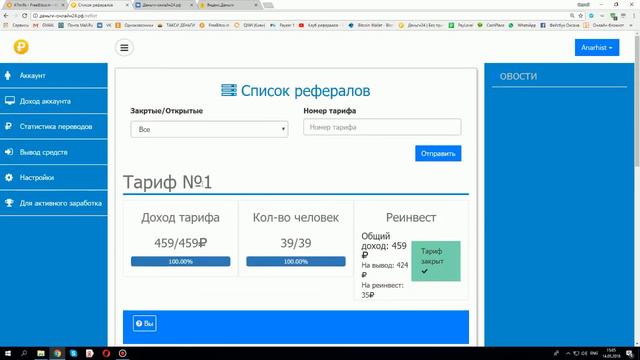Click the Тариф №1 heading
The image size is (640, 360).
point(167,182)
